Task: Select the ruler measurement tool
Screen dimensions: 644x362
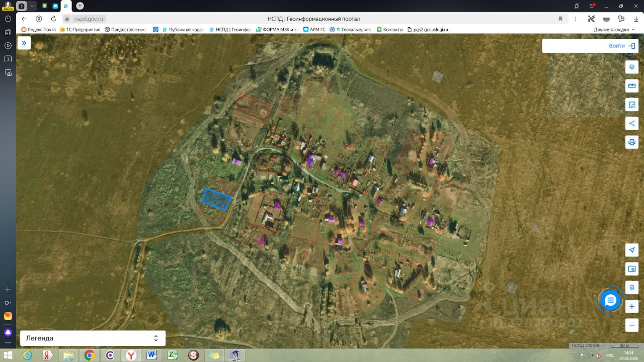Action: click(632, 86)
